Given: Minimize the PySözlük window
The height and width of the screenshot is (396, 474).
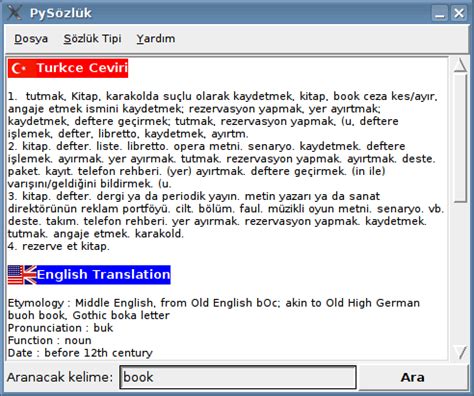Looking at the screenshot, I should (x=440, y=13).
